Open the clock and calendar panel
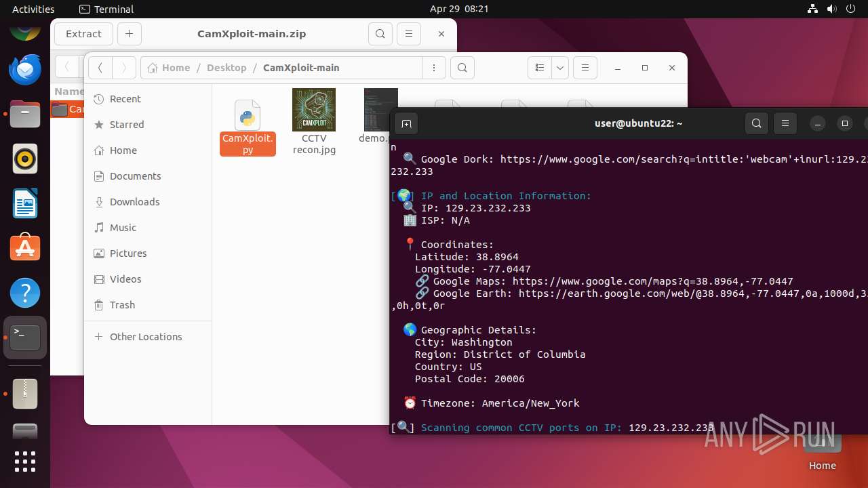This screenshot has height=488, width=868. pos(459,9)
